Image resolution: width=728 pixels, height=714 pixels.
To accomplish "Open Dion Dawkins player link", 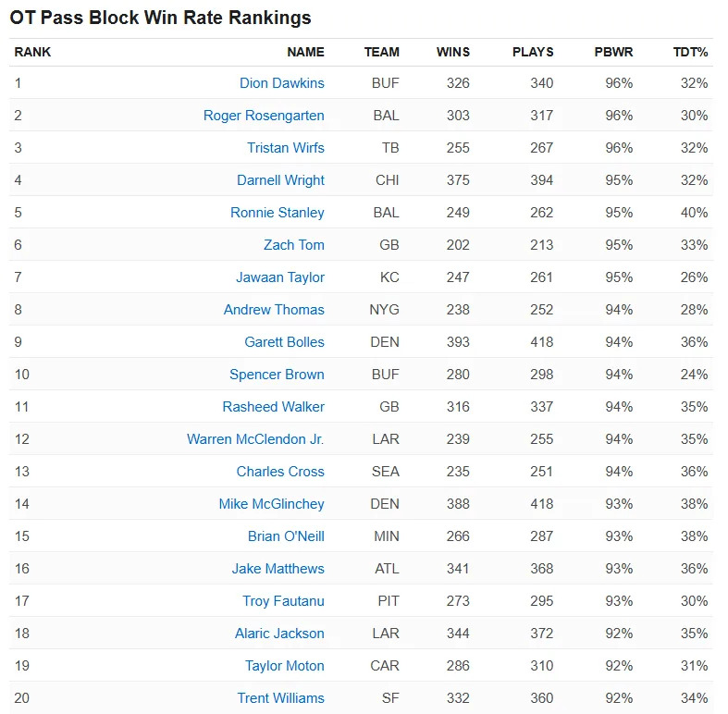I will pos(281,83).
